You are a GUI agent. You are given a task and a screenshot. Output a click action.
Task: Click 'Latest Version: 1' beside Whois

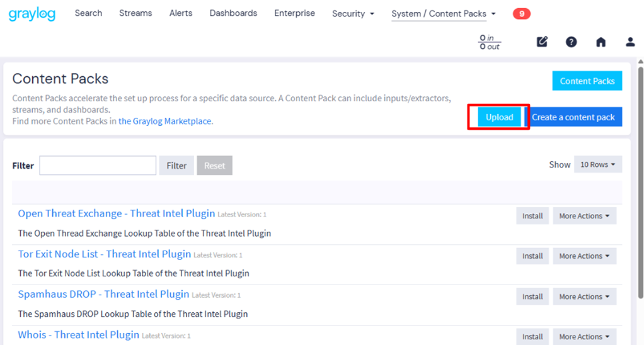click(x=166, y=336)
